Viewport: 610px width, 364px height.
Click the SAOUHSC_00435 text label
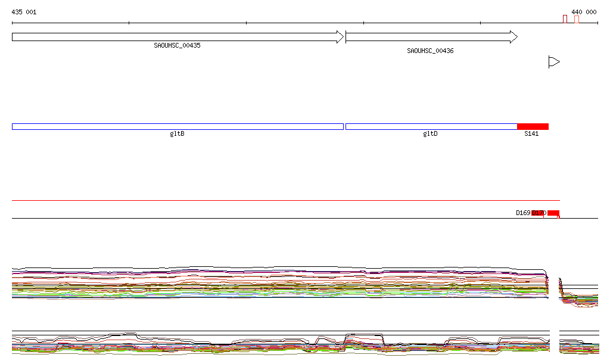177,45
